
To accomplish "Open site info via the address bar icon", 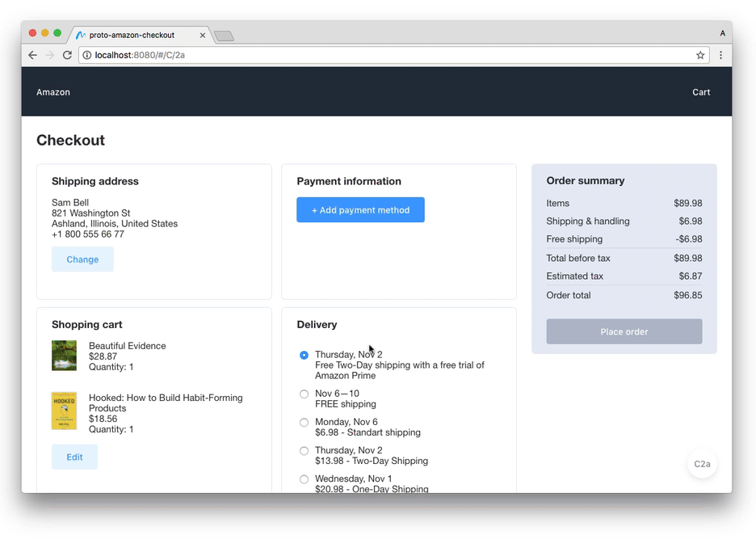I will click(86, 55).
